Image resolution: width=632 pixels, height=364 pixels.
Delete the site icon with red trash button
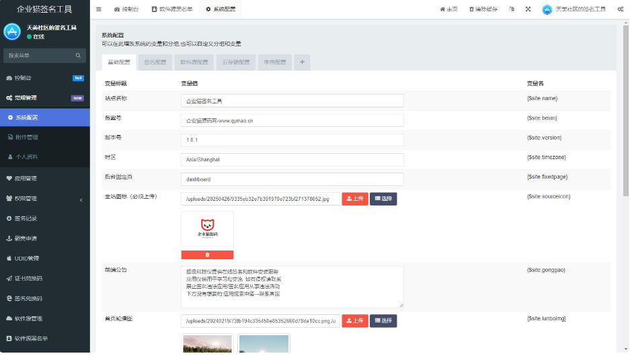[207, 255]
